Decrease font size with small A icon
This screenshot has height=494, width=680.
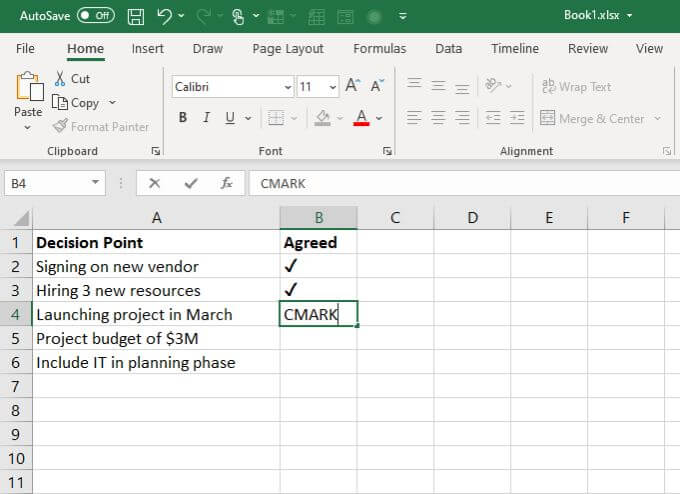click(376, 85)
